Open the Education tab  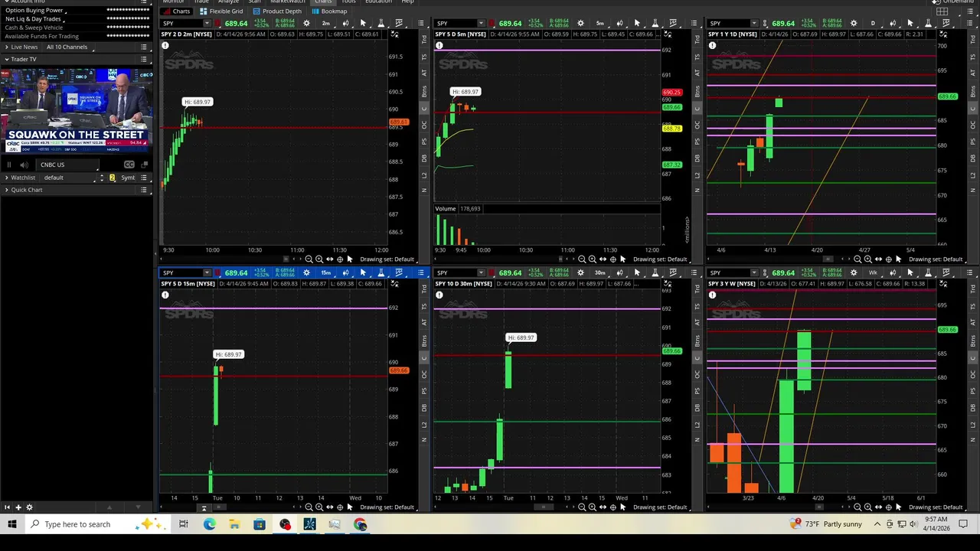pos(378,2)
